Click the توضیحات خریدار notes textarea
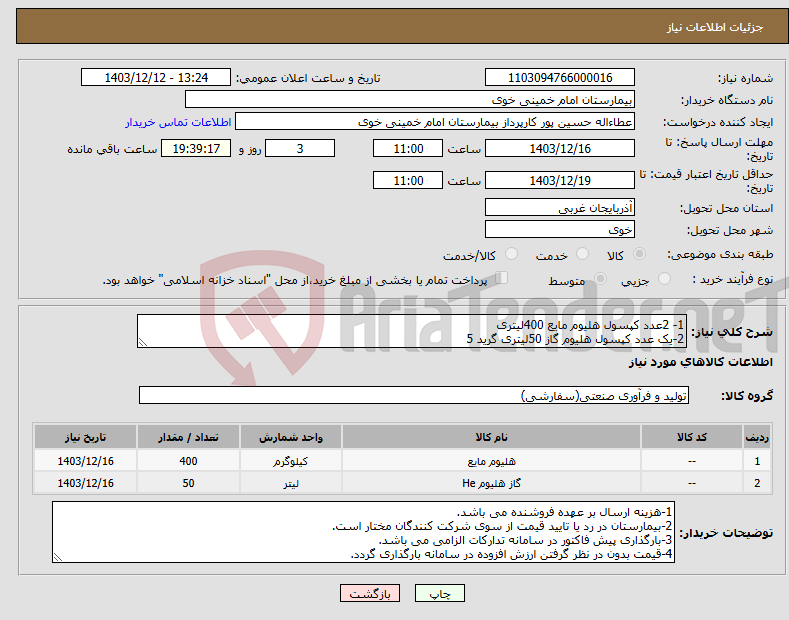This screenshot has height=620, width=789. (363, 532)
